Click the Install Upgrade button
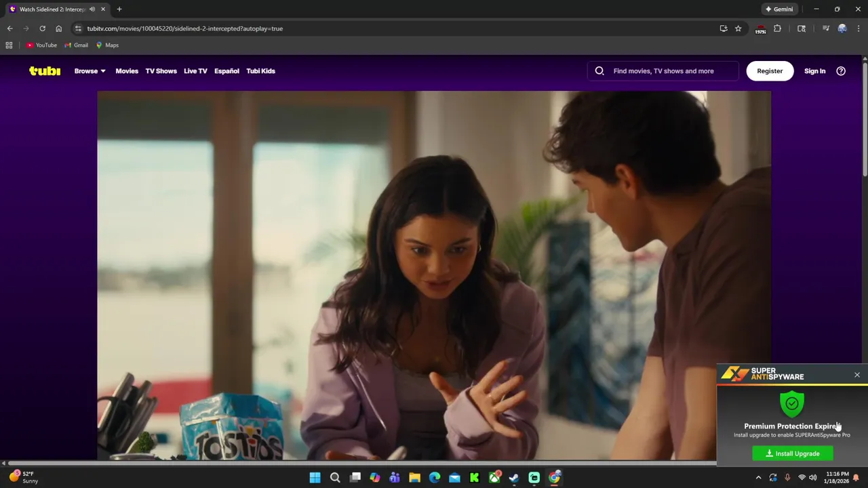The width and height of the screenshot is (868, 488). pyautogui.click(x=793, y=453)
